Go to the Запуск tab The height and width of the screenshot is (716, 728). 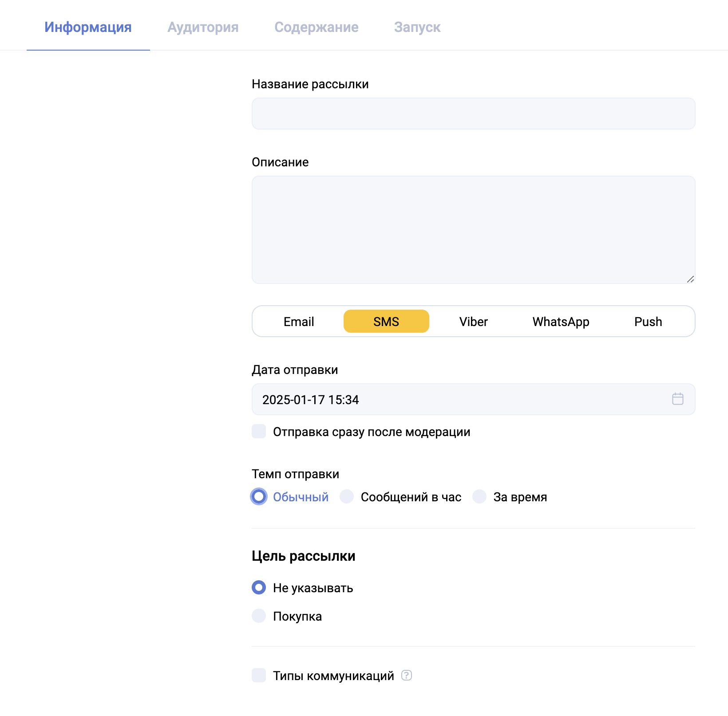(x=417, y=27)
